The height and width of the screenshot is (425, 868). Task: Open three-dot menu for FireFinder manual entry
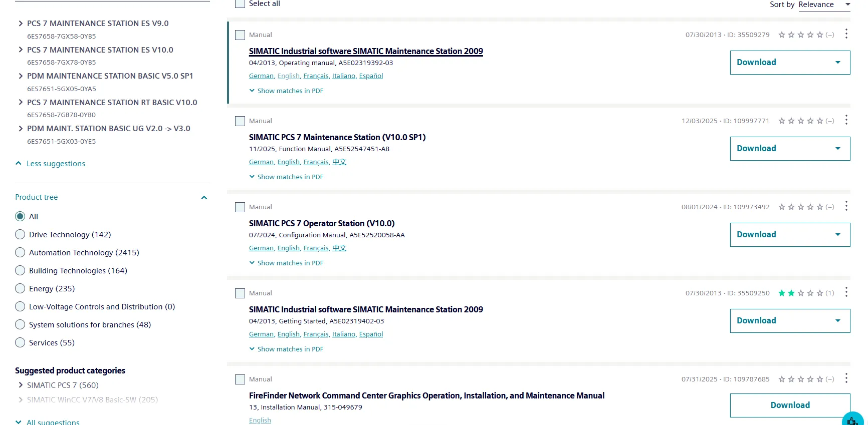[846, 378]
